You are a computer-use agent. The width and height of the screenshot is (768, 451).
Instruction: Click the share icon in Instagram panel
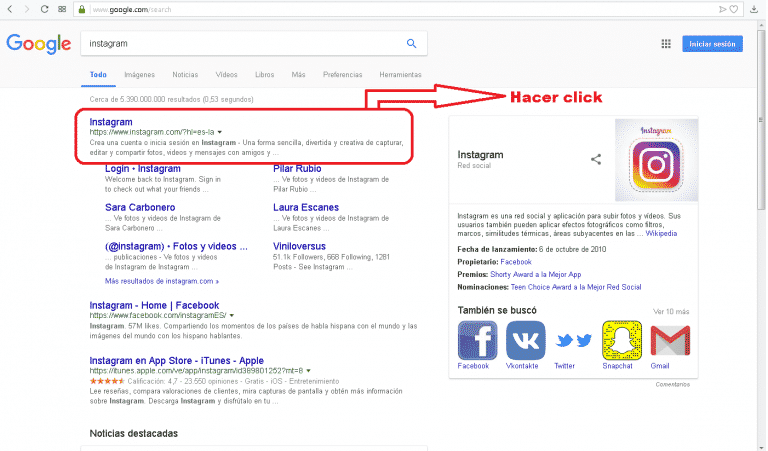coord(596,158)
